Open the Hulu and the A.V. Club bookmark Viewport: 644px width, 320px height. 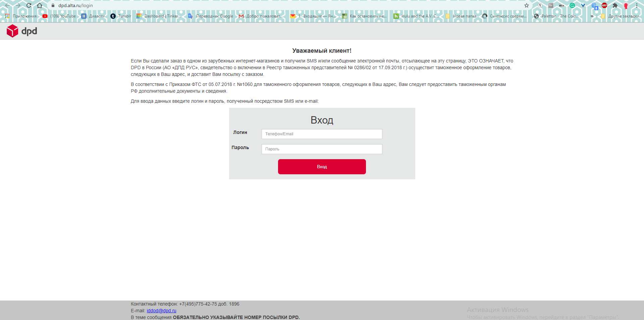416,16
